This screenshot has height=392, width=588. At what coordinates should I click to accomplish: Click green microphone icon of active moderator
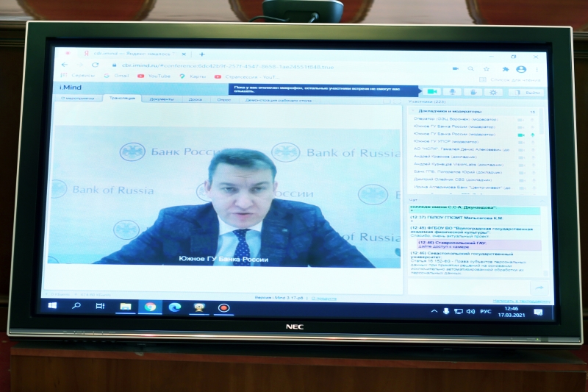click(532, 135)
